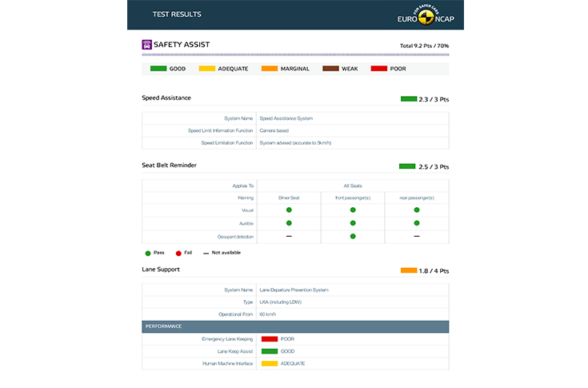Click the purple Safety Assist car icon
Image resolution: width=588 pixels, height=388 pixels.
(147, 45)
